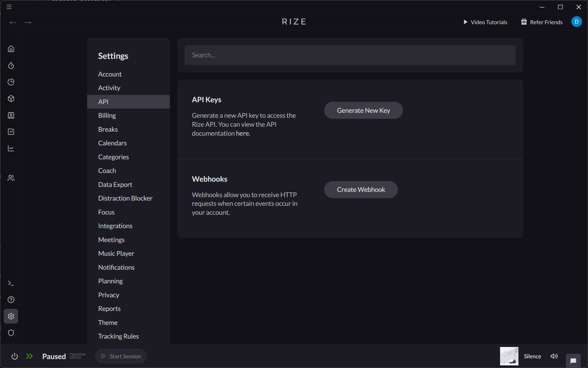
Task: Open the profile avatar menu
Action: (576, 22)
